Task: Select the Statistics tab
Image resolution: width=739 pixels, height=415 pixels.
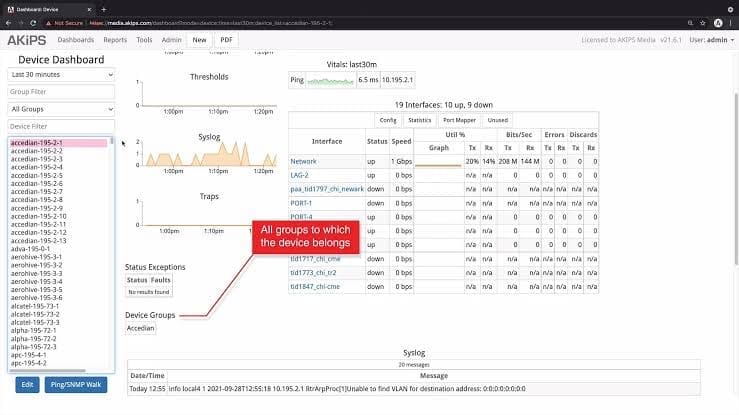Action: pyautogui.click(x=419, y=120)
